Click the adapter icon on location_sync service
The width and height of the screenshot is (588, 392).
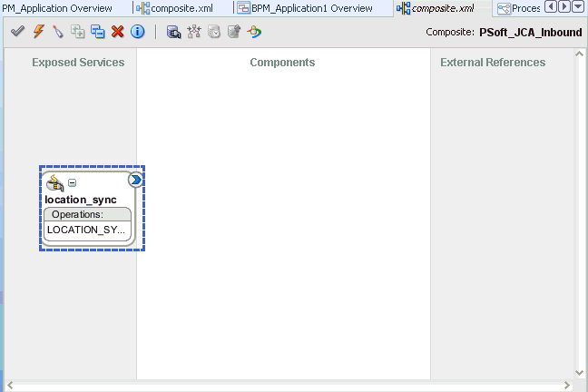54,183
